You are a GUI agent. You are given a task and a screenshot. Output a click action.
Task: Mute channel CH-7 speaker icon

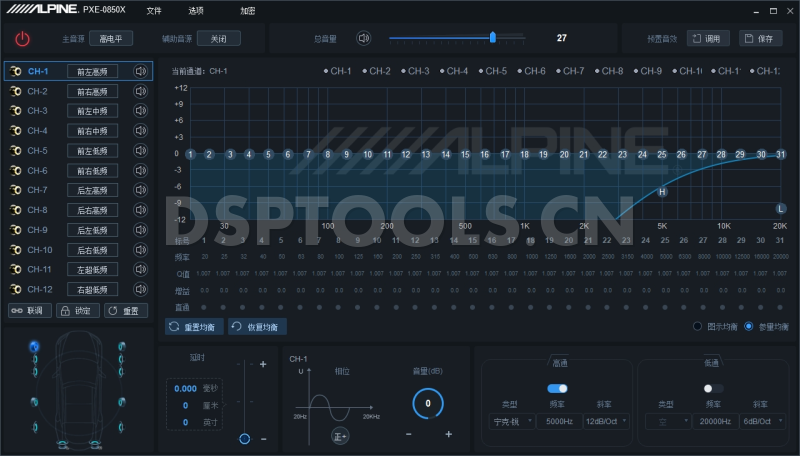(x=140, y=190)
